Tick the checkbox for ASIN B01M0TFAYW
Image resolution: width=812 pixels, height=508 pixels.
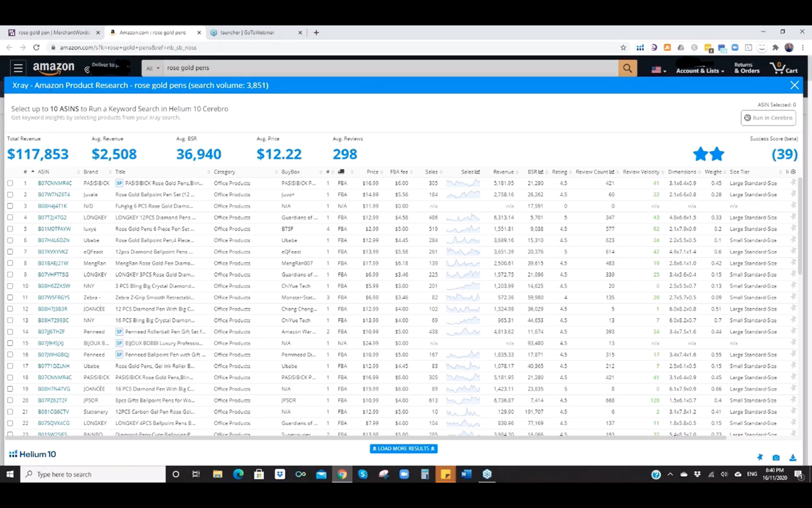(10, 229)
